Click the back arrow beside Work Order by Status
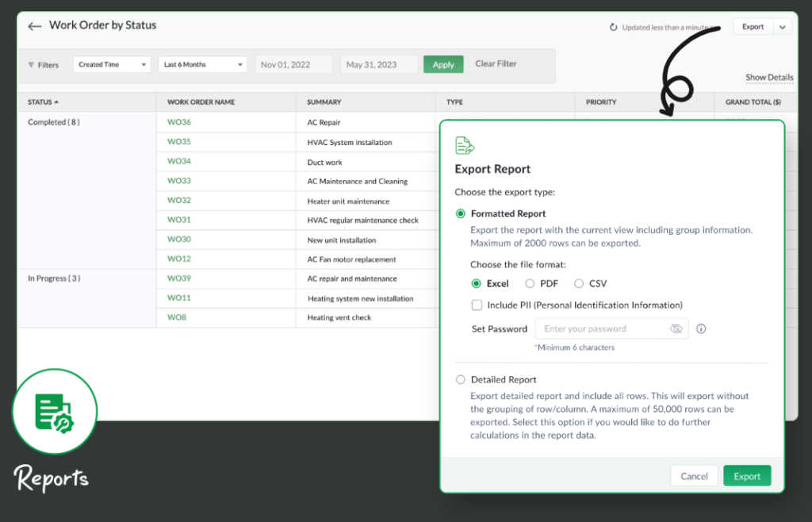Image resolution: width=812 pixels, height=522 pixels. click(33, 25)
